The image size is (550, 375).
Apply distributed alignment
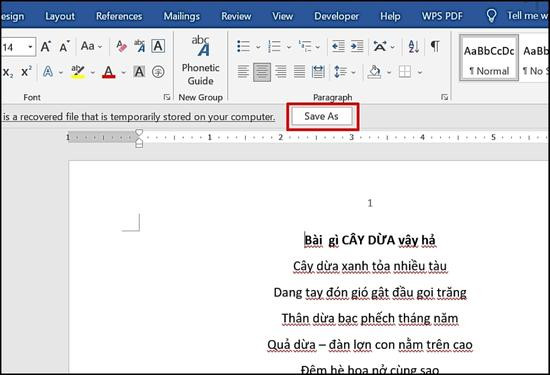318,72
